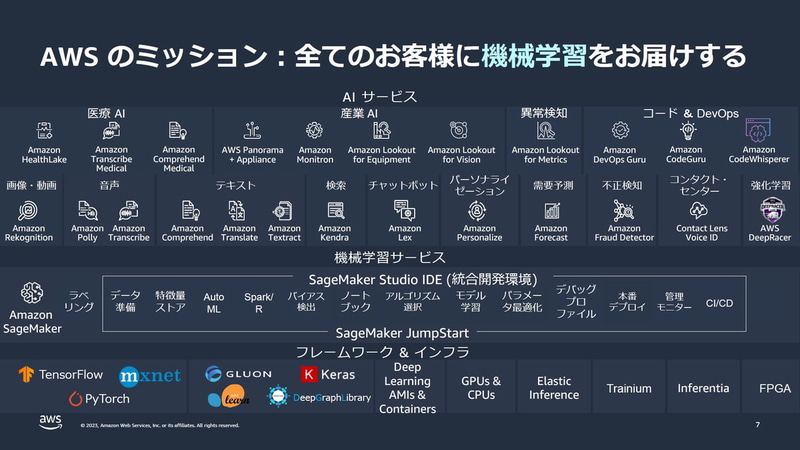Image resolution: width=800 pixels, height=450 pixels.
Task: Click the Amazon Lookout for Metrics icon
Action: 545,131
